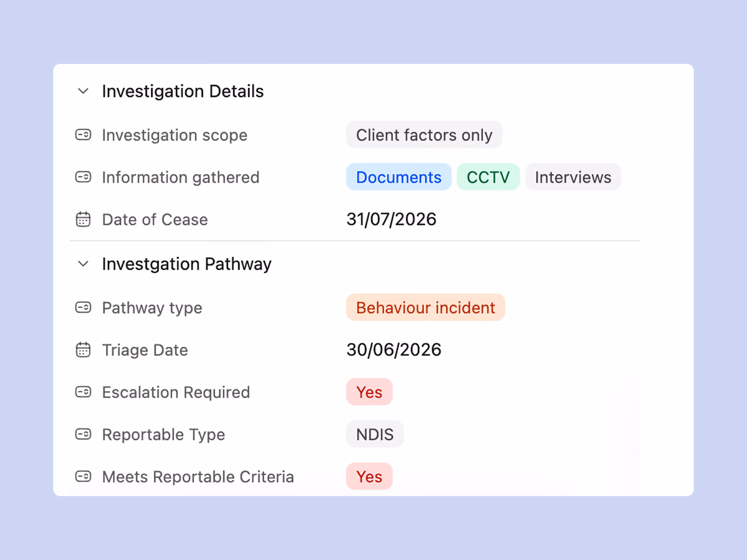The width and height of the screenshot is (747, 560).
Task: Open the Client factors only scope tag
Action: (424, 135)
